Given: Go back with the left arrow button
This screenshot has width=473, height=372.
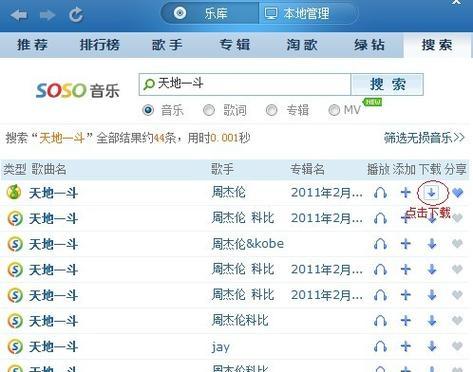Looking at the screenshot, I should tap(19, 15).
